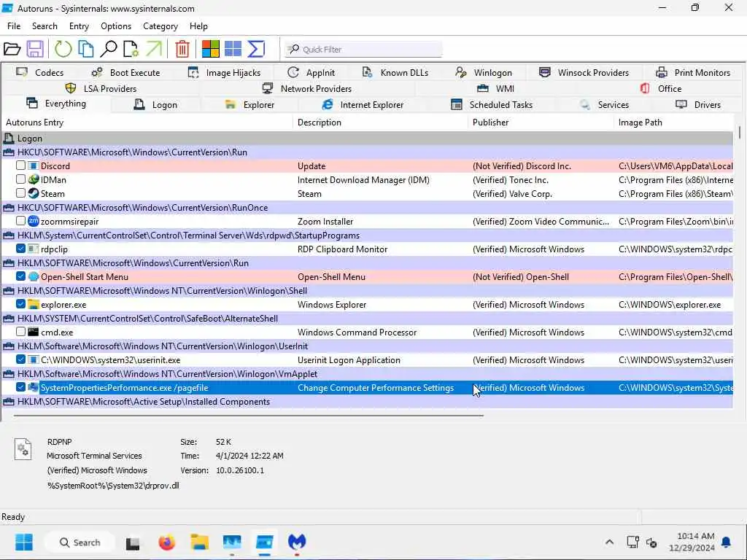
Task: Open Malwarebytes from the taskbar
Action: point(297,542)
